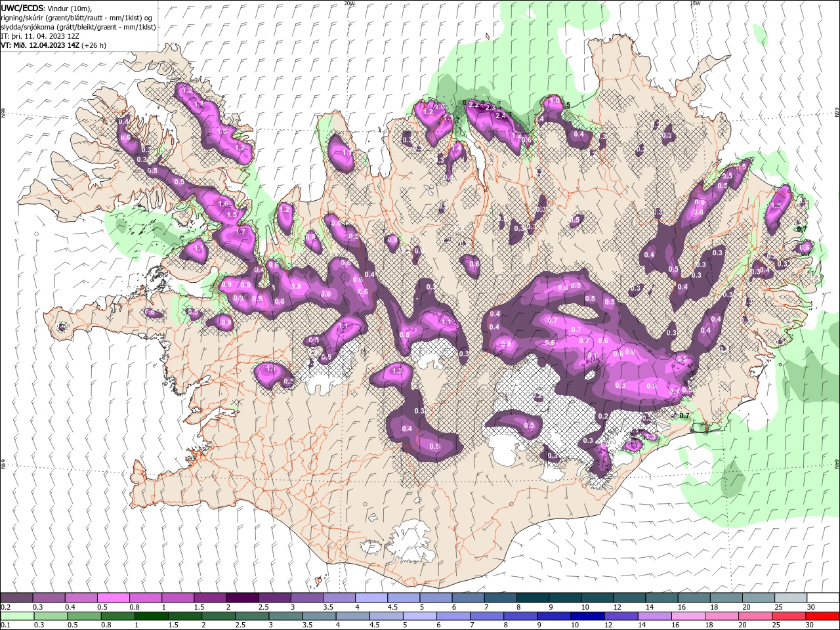Screen dimensions: 840x630
Task: Select the 0.3 light green swatch in lower legend row
Action: 51,616
